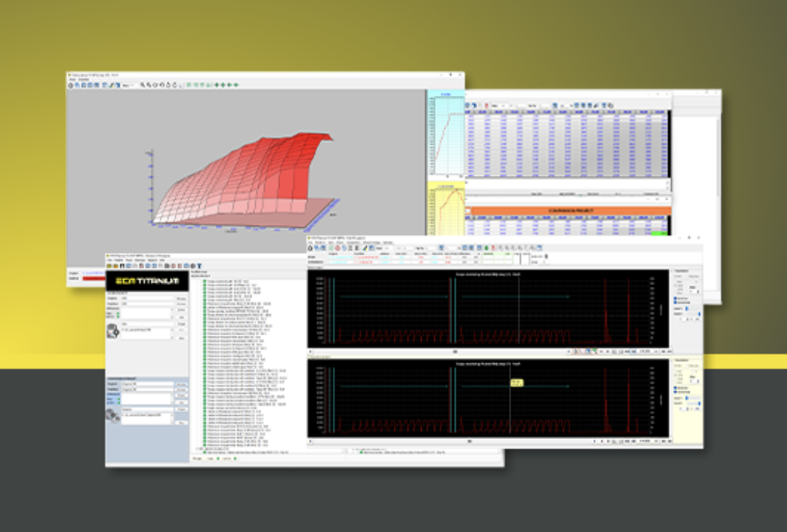Open first menu in 3D graph window
The height and width of the screenshot is (532, 787).
(x=71, y=79)
